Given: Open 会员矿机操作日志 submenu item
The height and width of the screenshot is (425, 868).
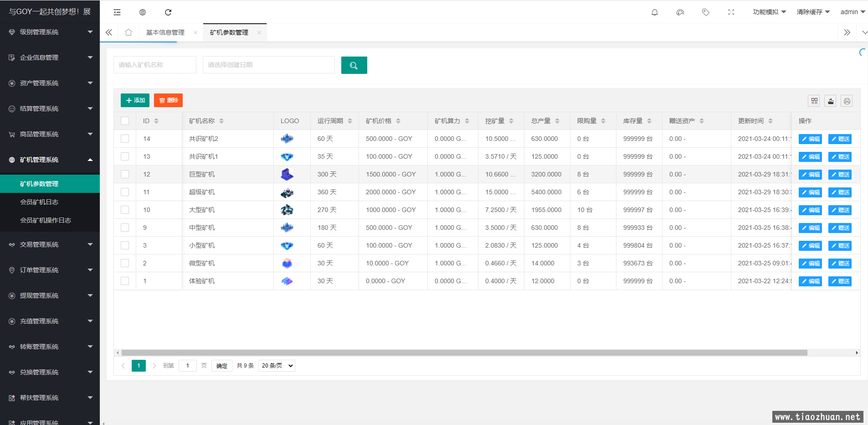Looking at the screenshot, I should (50, 220).
